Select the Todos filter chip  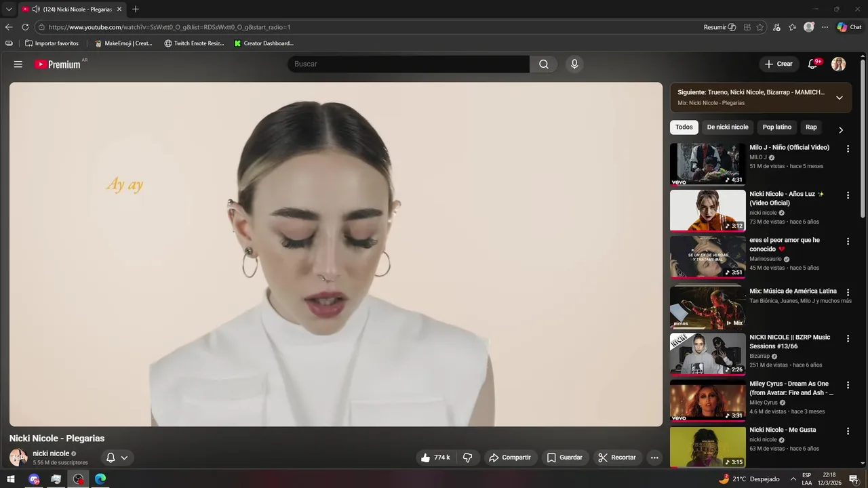tap(684, 127)
